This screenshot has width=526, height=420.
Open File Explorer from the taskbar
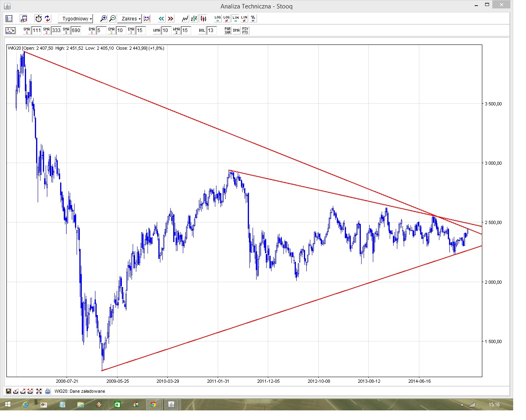tap(81, 405)
